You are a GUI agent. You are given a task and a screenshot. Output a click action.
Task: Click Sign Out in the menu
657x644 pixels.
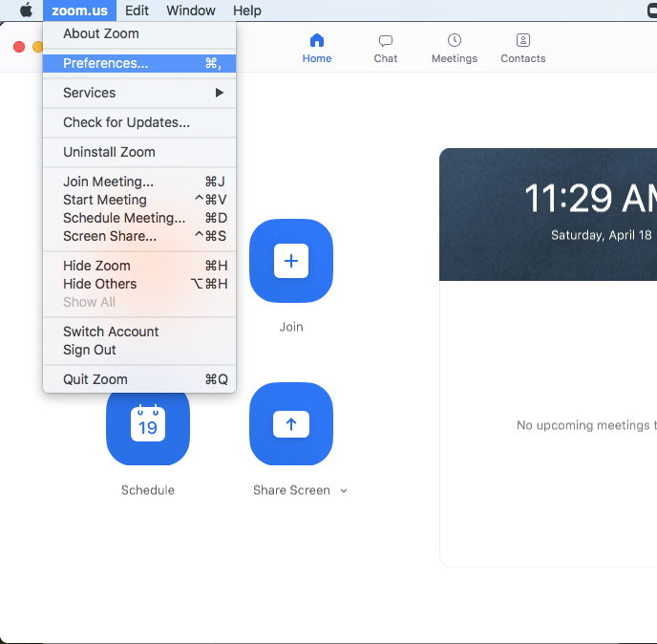click(x=139, y=350)
